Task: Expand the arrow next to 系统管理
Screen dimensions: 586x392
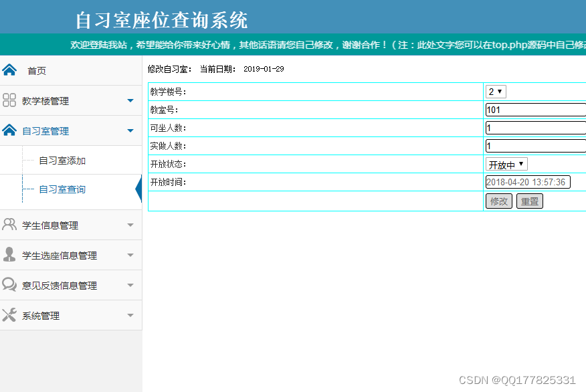Action: pyautogui.click(x=130, y=315)
